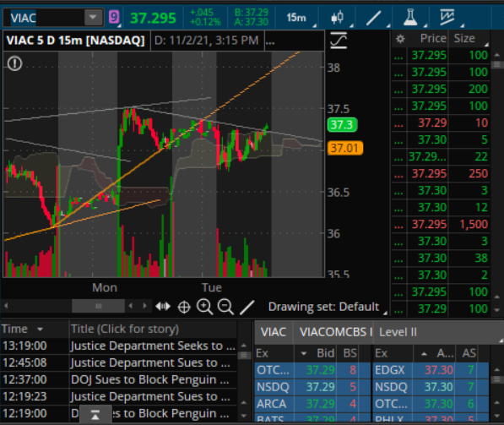Click Time and Sales scrollbar up arrow
The width and height of the screenshot is (504, 425).
497,55
